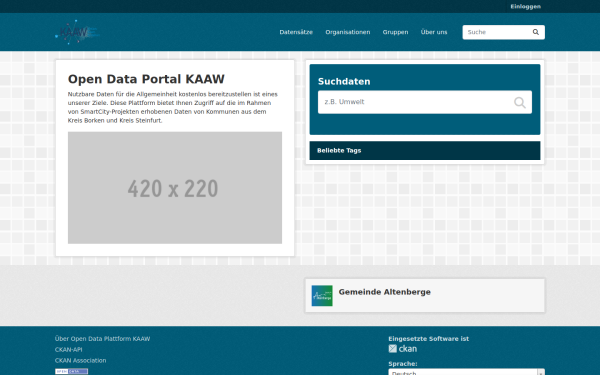Click the Einloggen link
The image size is (600, 375).
click(525, 7)
